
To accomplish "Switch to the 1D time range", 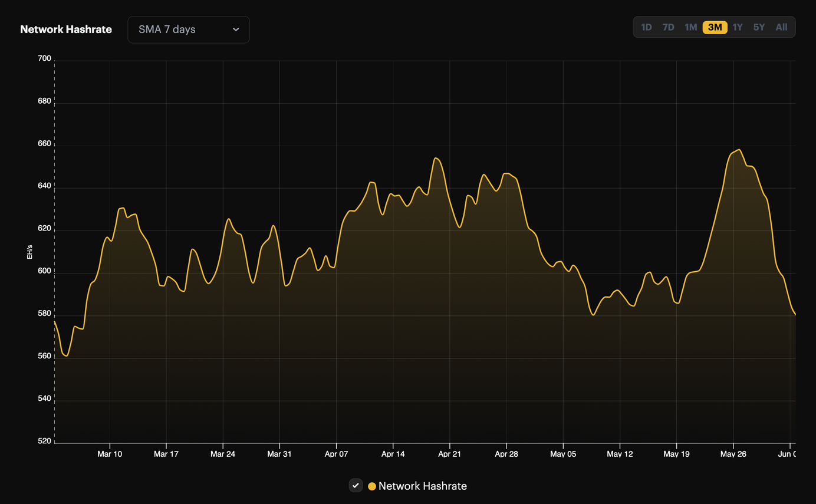I will point(646,27).
